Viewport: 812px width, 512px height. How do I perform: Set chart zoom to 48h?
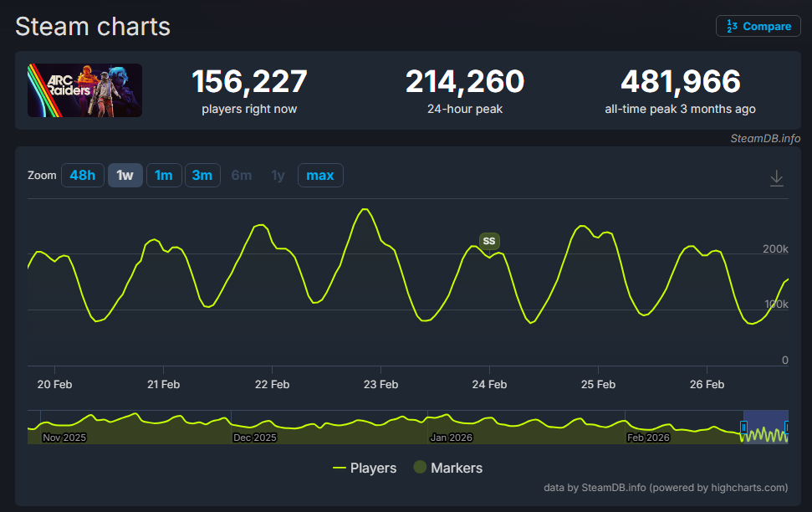(83, 175)
